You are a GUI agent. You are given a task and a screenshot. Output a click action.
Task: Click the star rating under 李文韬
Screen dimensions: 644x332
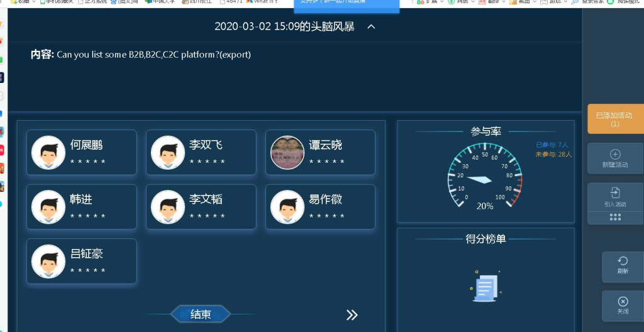pyautogui.click(x=208, y=216)
